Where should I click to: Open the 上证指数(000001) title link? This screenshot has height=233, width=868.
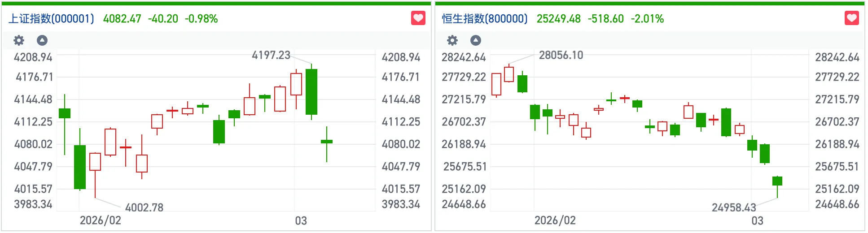tap(52, 19)
